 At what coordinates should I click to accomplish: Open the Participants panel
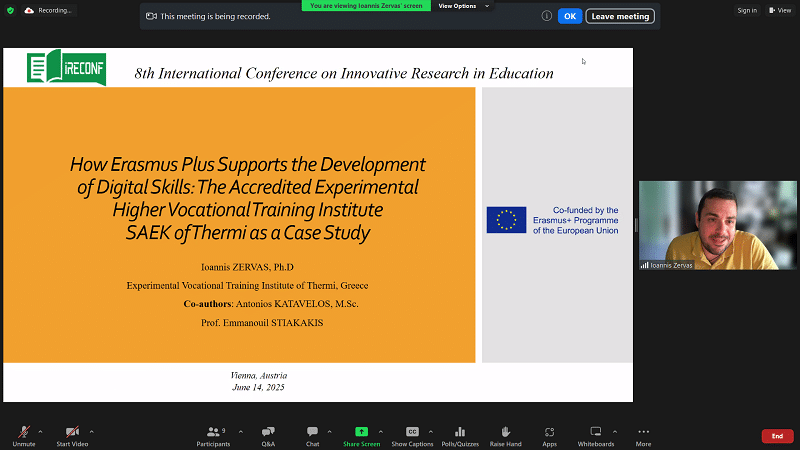pos(212,433)
